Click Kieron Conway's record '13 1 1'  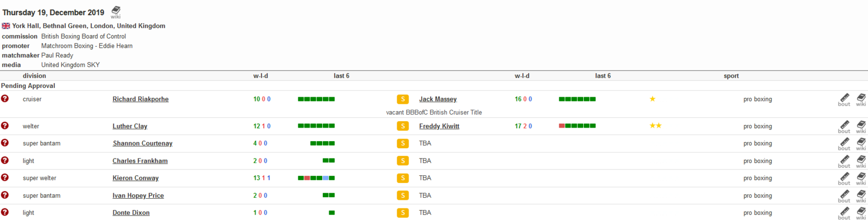[x=262, y=178]
